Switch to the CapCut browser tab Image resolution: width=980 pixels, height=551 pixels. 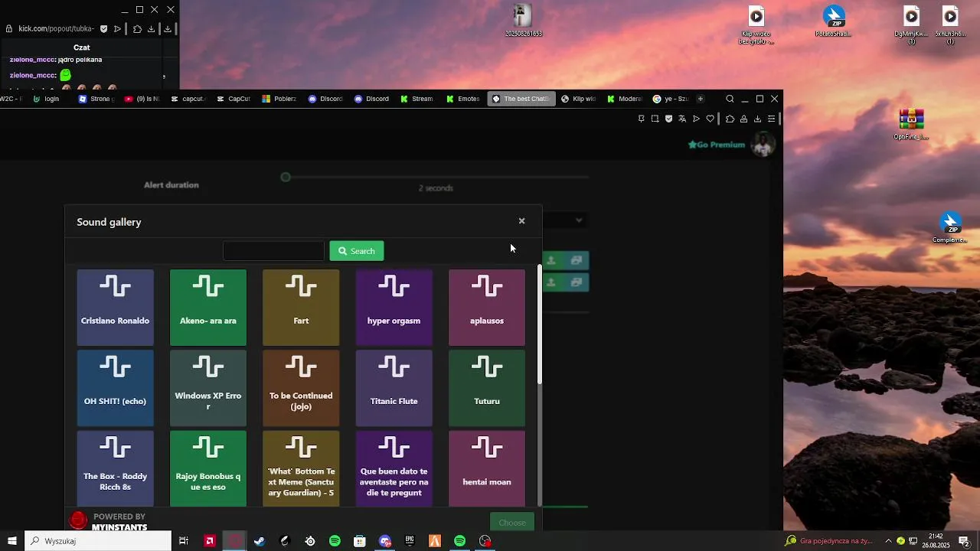tap(234, 99)
